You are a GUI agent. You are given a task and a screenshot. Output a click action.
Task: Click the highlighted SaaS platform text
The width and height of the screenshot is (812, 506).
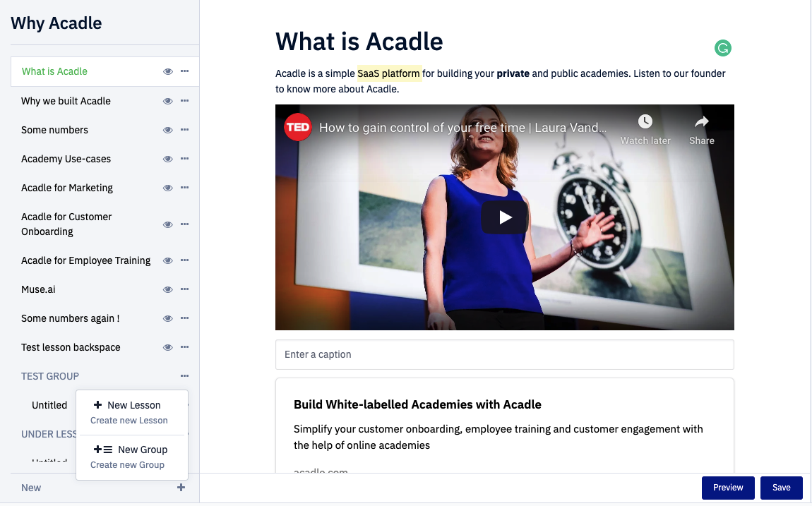(389, 73)
